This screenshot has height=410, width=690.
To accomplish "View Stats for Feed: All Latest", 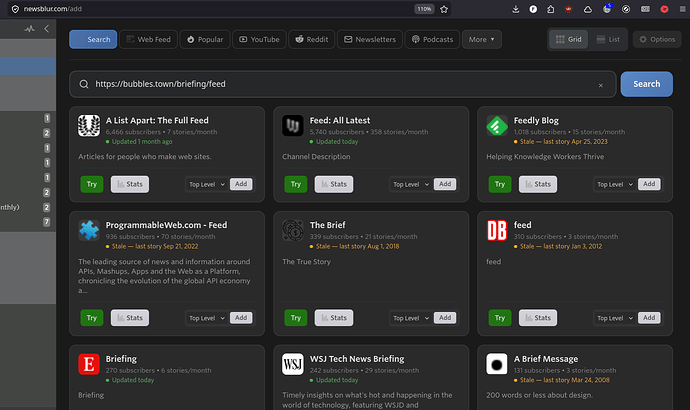I will click(334, 184).
